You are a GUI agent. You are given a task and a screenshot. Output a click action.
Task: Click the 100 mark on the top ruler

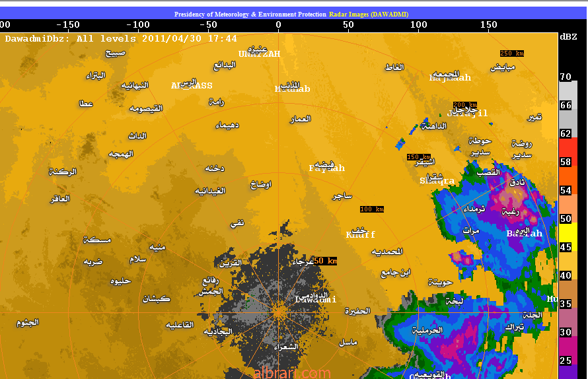(418, 24)
